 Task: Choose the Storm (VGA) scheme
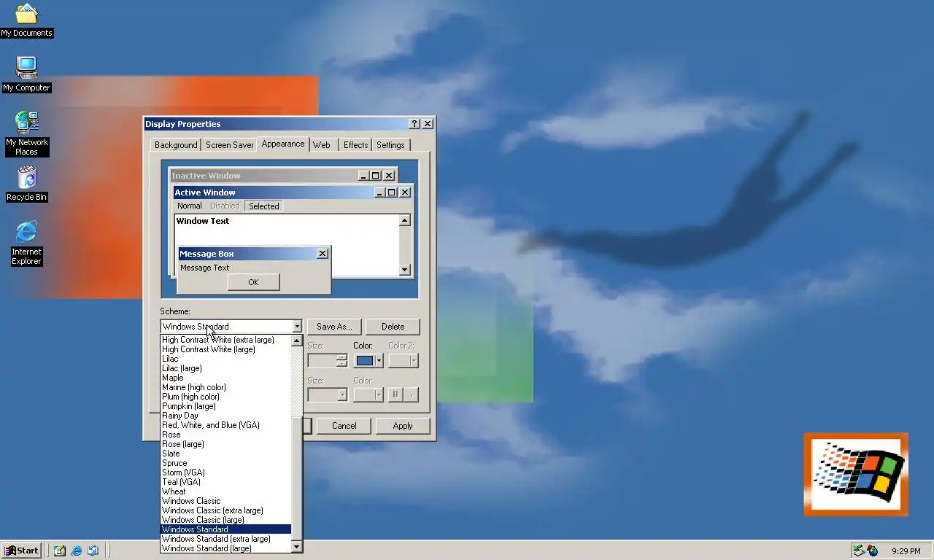pos(226,472)
